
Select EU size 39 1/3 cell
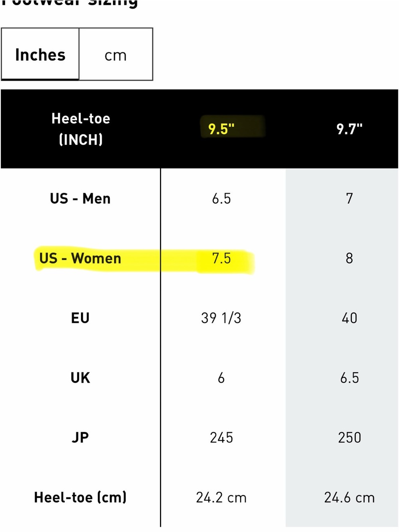[x=221, y=318]
